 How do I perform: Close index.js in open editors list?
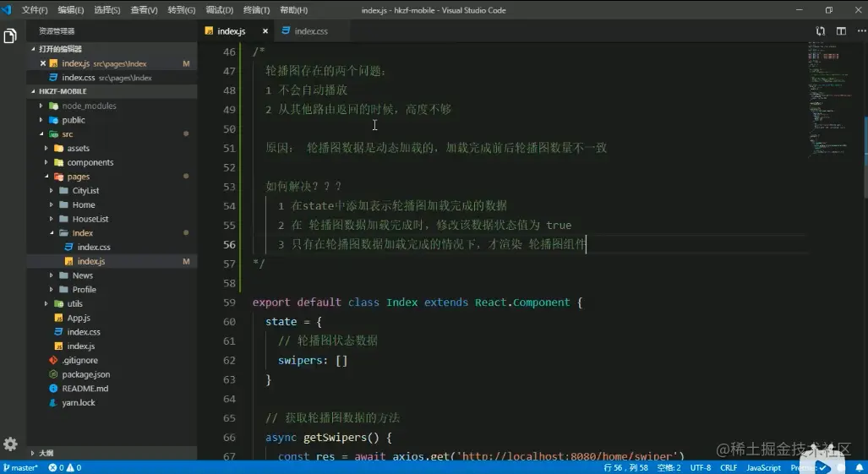pos(42,63)
